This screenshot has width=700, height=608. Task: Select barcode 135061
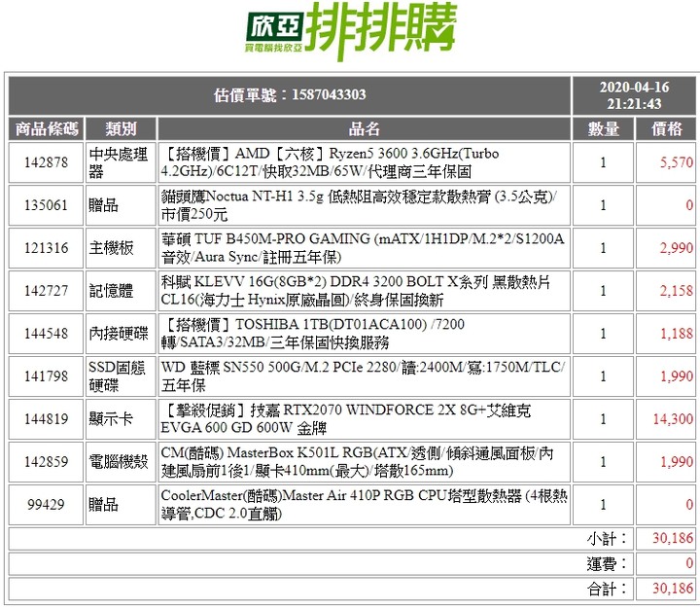47,205
